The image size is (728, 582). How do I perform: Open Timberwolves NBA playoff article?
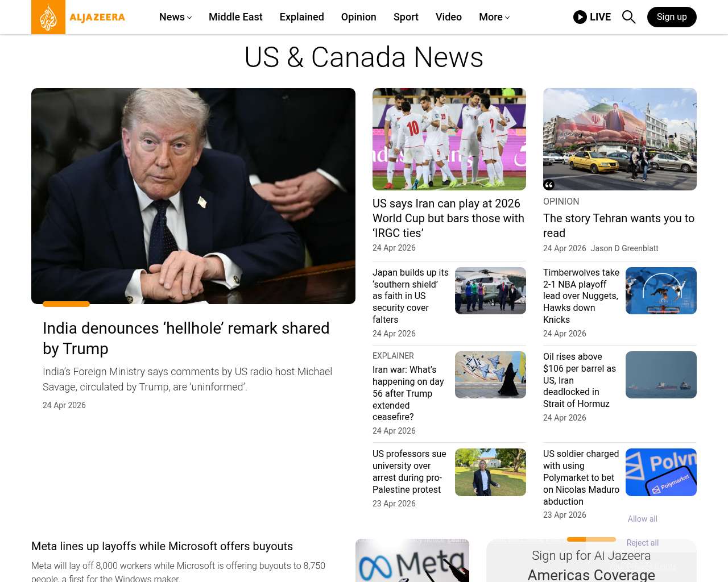click(x=581, y=296)
